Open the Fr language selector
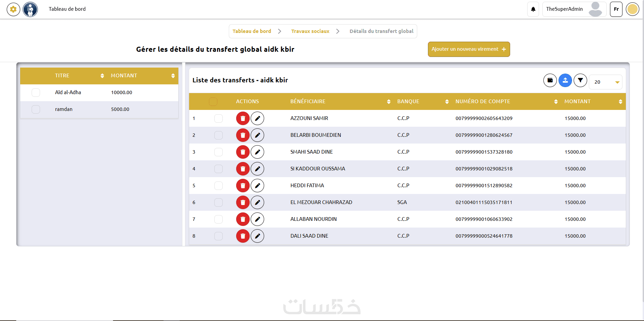Image resolution: width=644 pixels, height=321 pixels. pyautogui.click(x=616, y=9)
